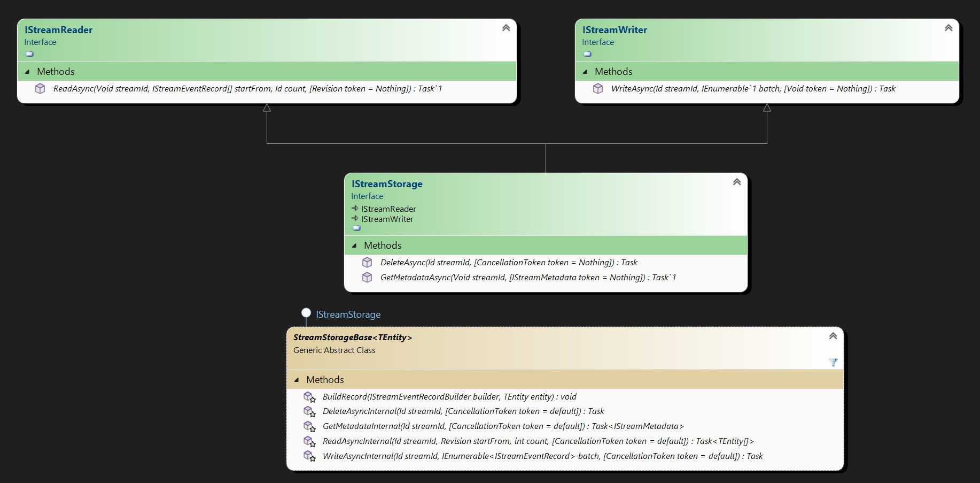The width and height of the screenshot is (980, 483).
Task: Click protected method icon beside ReadAsyncInternal
Action: pyautogui.click(x=309, y=441)
